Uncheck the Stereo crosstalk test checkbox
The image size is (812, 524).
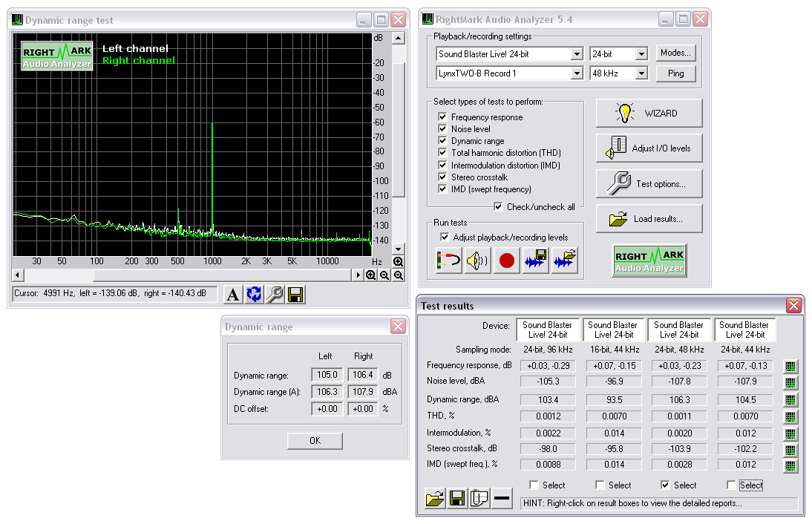(442, 177)
